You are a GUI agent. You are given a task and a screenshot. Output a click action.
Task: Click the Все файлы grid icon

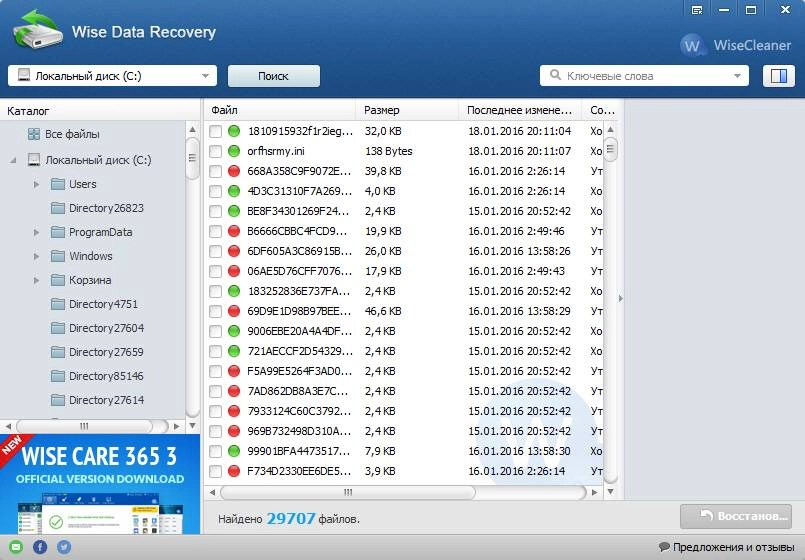[x=34, y=134]
